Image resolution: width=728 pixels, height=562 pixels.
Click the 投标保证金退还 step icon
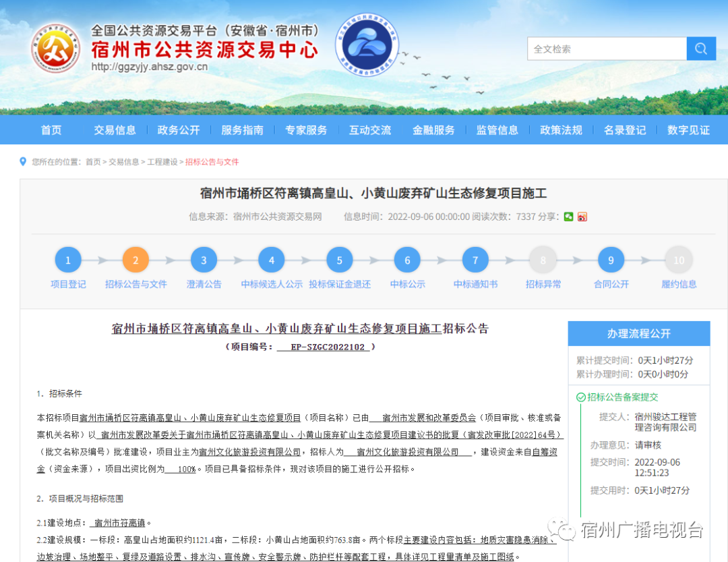[x=339, y=260]
